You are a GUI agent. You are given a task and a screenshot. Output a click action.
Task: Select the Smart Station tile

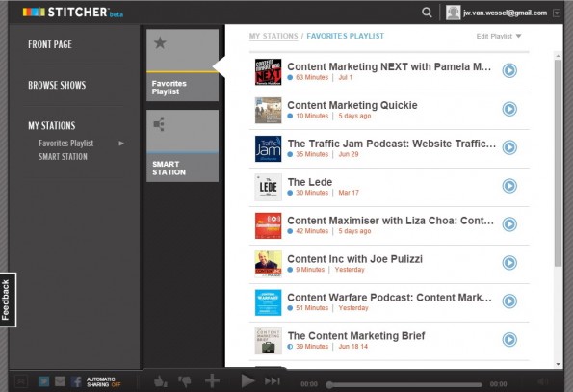182,145
